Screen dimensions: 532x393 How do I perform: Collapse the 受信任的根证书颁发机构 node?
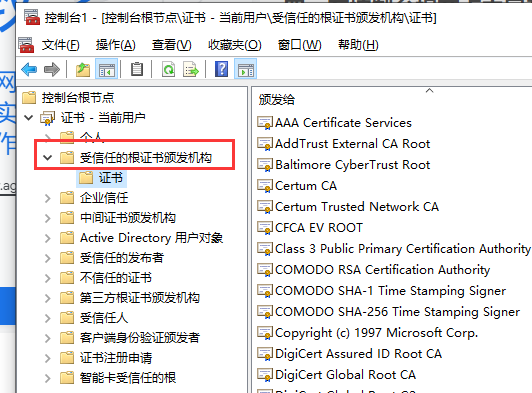[48, 158]
